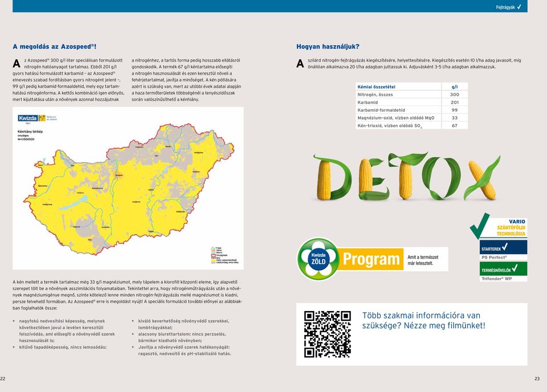
Task: Click the value 300 in the table
Action: click(454, 95)
